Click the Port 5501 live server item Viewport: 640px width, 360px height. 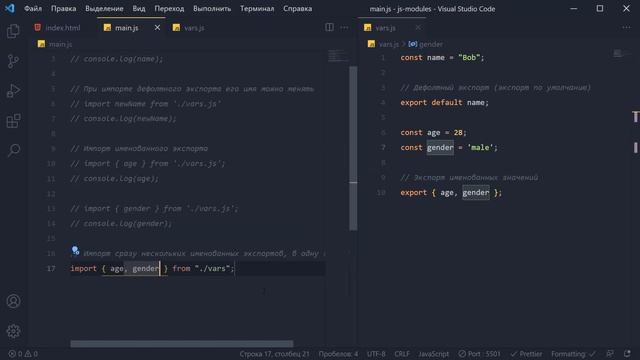(479, 354)
